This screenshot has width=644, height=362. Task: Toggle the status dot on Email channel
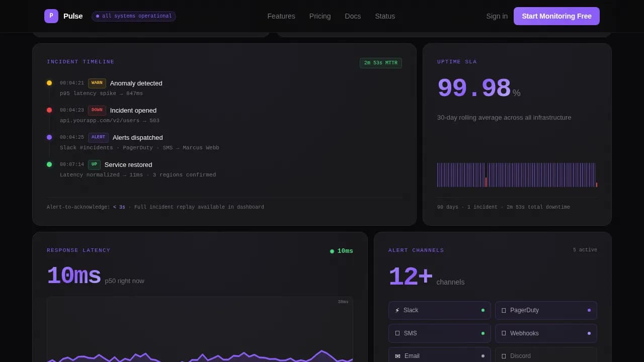[482, 355]
